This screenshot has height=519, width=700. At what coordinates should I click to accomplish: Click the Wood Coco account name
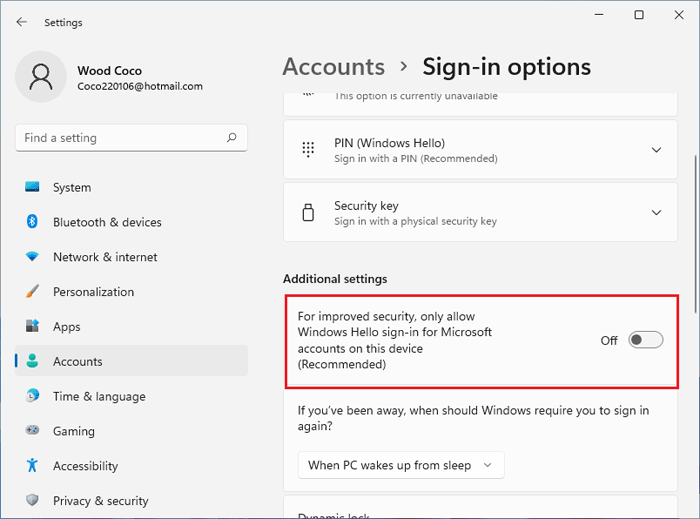[109, 71]
